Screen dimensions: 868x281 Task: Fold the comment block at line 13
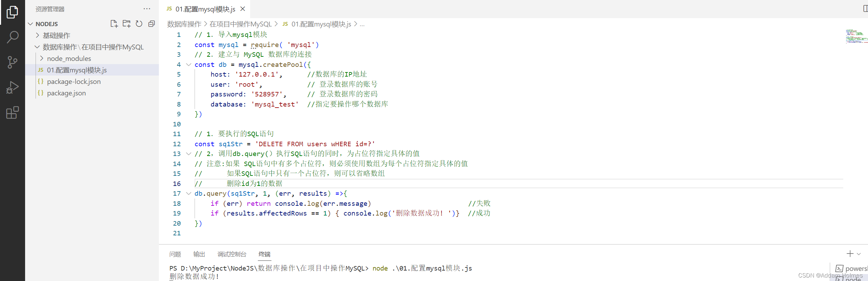189,154
